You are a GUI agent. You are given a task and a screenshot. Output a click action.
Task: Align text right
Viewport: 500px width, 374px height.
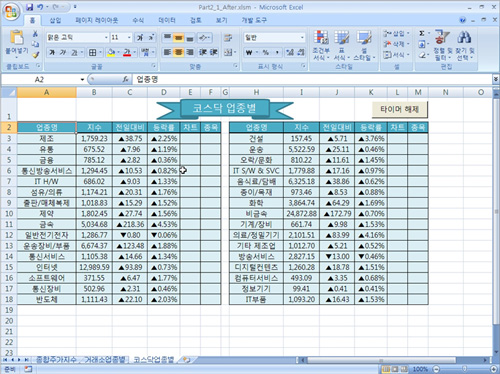[190, 52]
